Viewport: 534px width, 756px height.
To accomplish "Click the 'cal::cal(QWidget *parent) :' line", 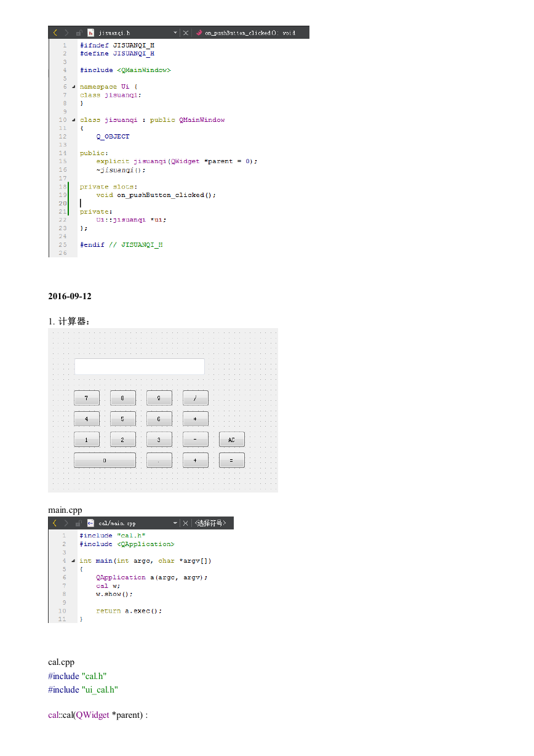I will point(98,715).
